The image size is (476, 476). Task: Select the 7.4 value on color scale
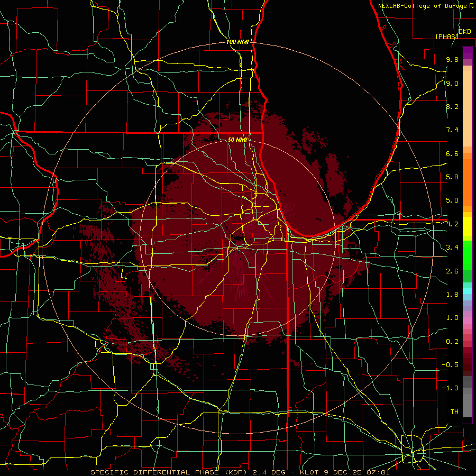(452, 130)
